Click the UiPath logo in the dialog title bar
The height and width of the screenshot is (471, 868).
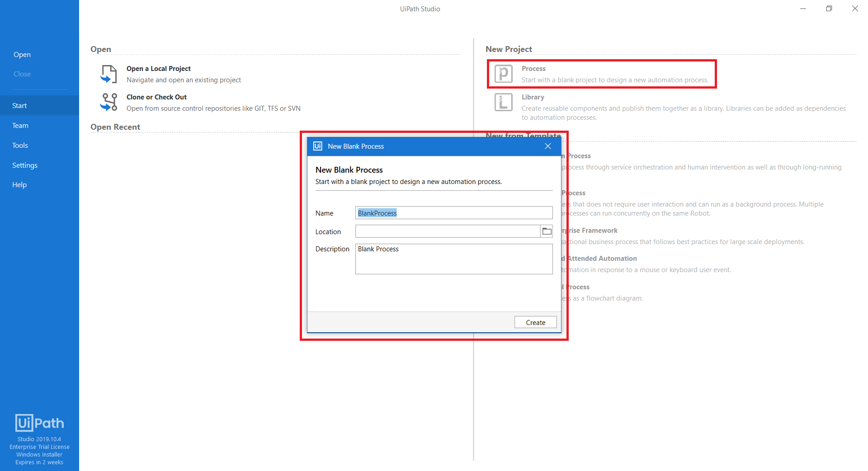(318, 146)
